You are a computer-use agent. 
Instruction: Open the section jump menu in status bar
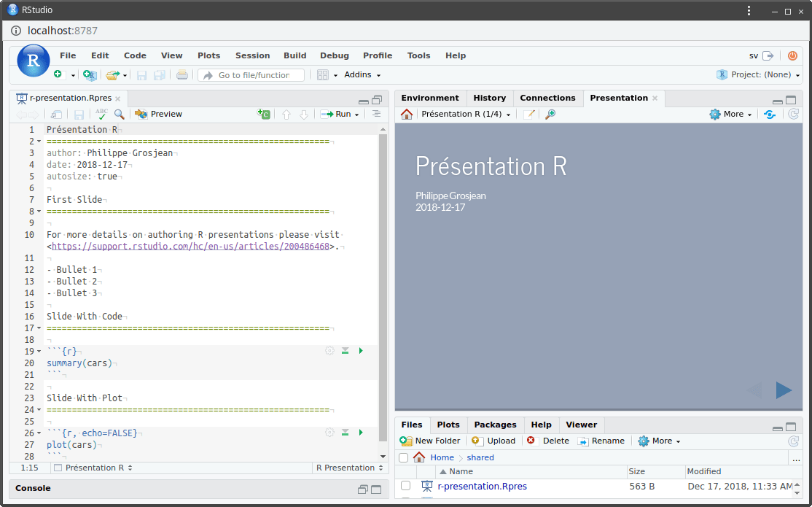[94, 468]
